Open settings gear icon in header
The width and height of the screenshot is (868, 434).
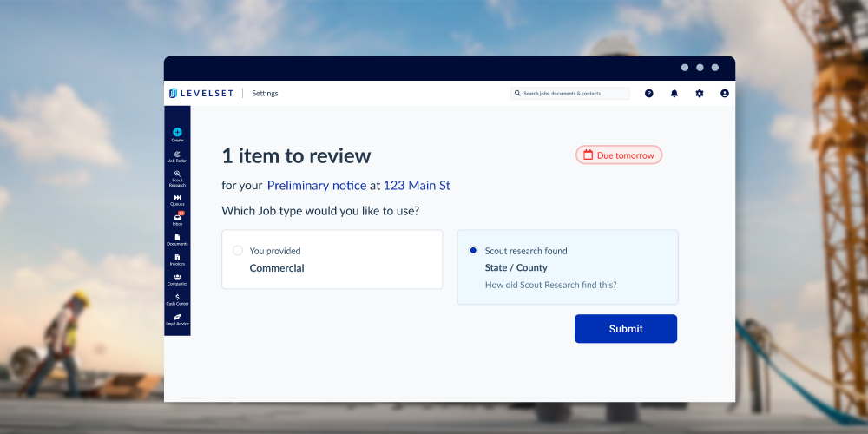pyautogui.click(x=700, y=94)
